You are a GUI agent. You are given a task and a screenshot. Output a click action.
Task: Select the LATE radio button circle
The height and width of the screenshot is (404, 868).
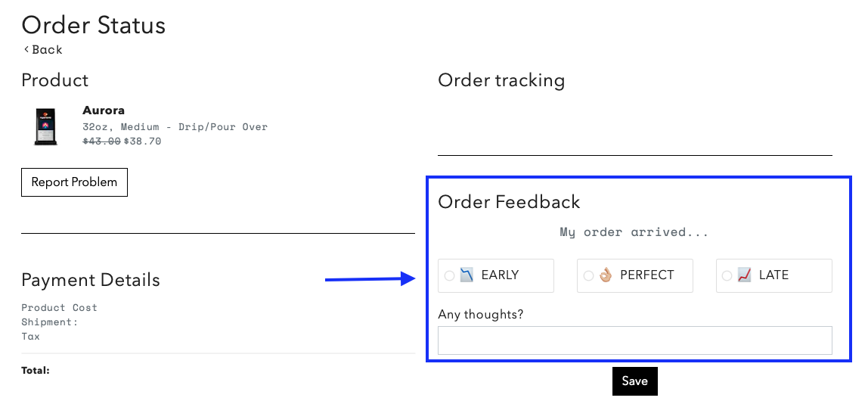pos(727,275)
